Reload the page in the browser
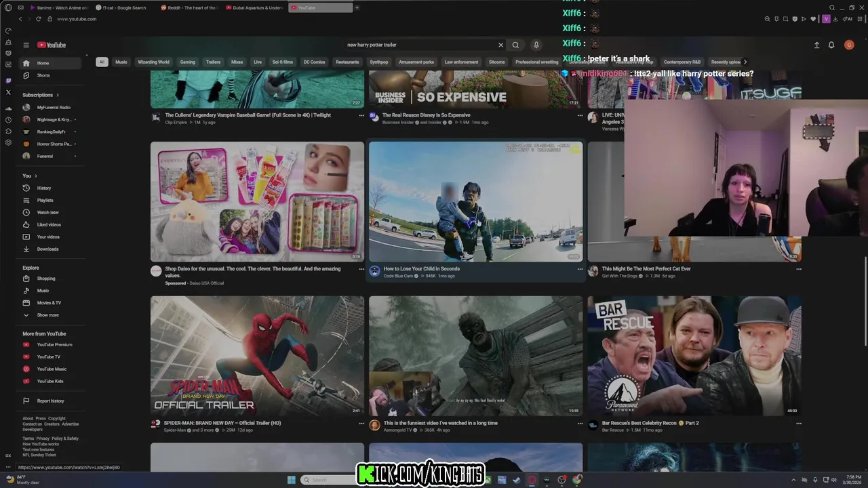The height and width of the screenshot is (488, 868). click(x=38, y=19)
